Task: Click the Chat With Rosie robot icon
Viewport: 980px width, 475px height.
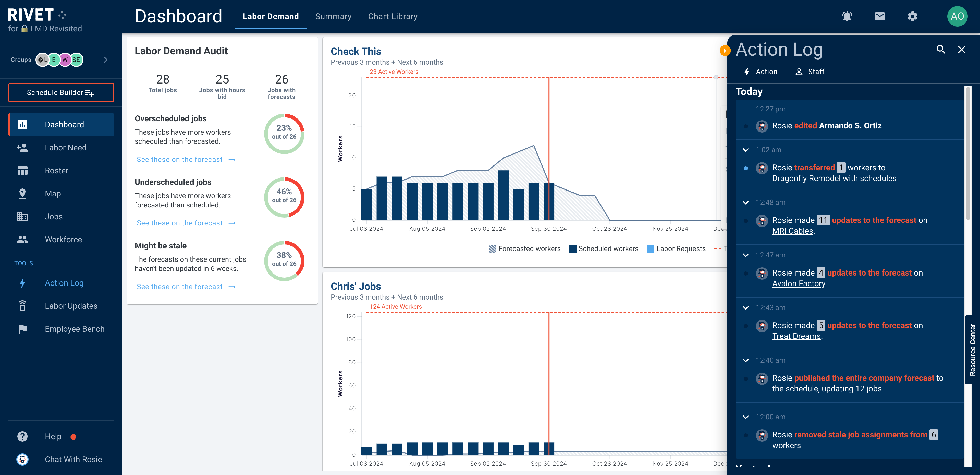Action: click(22, 459)
